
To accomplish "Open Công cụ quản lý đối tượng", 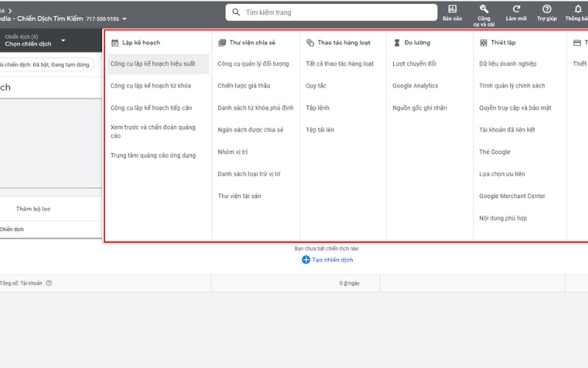I will click(x=253, y=64).
